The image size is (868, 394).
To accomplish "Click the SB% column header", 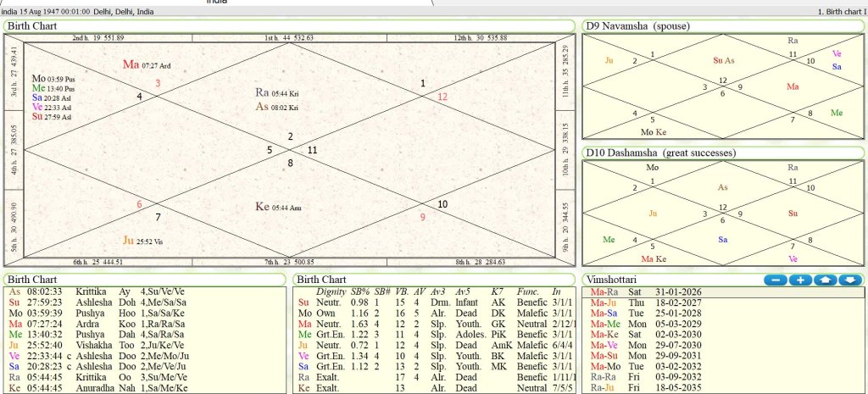I will [361, 292].
